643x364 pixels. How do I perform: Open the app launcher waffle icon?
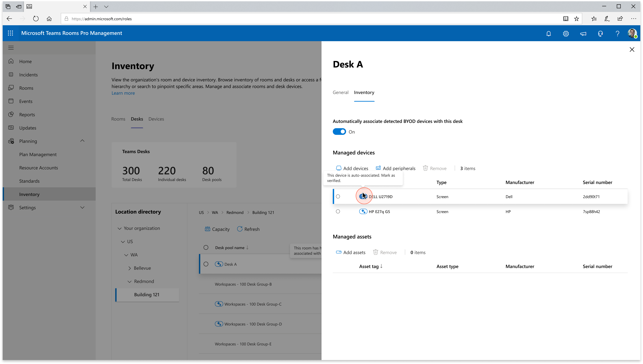tap(10, 33)
